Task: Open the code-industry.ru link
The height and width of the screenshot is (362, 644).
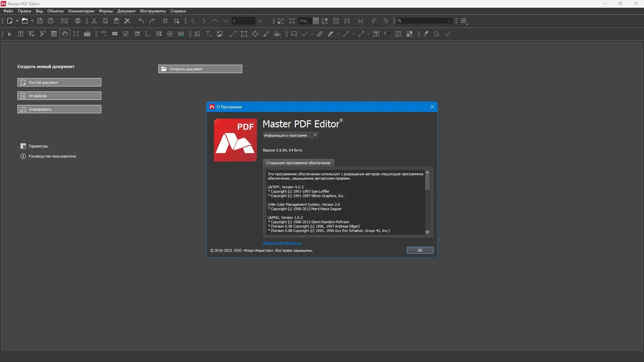Action: (282, 243)
